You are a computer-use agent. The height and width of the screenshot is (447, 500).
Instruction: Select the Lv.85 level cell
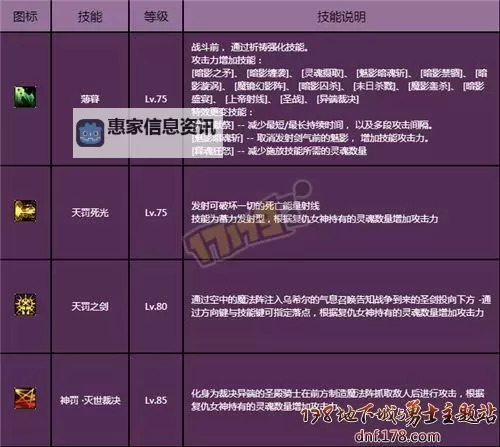156,400
